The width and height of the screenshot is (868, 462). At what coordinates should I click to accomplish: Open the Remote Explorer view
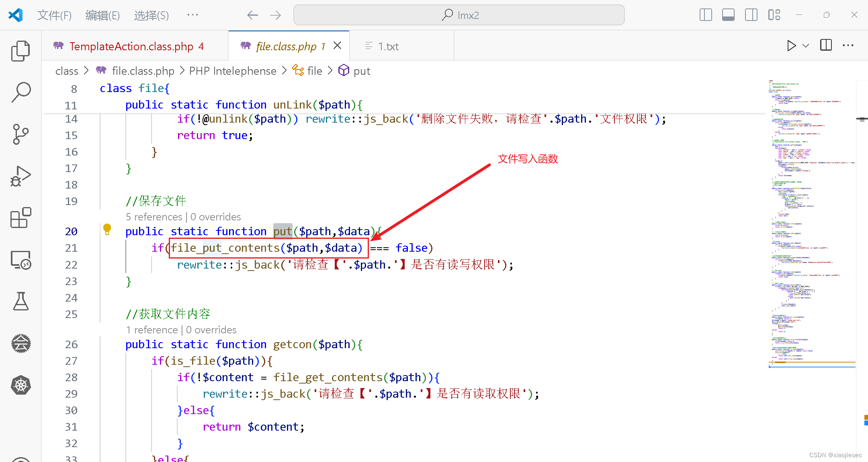[20, 260]
